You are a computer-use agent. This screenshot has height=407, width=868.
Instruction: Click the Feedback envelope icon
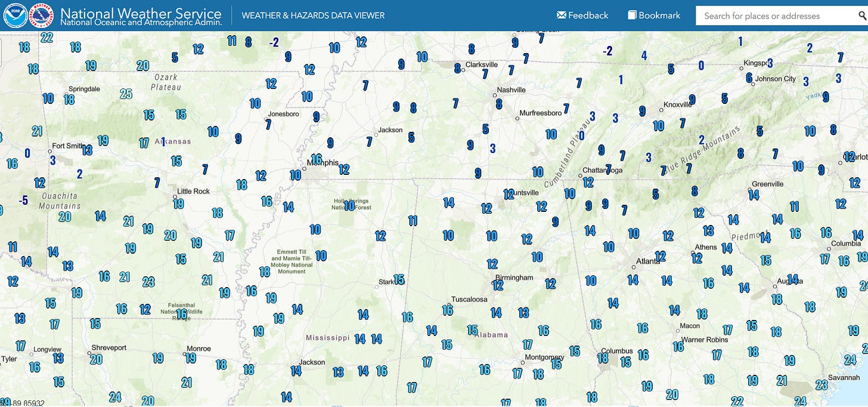[x=561, y=15]
